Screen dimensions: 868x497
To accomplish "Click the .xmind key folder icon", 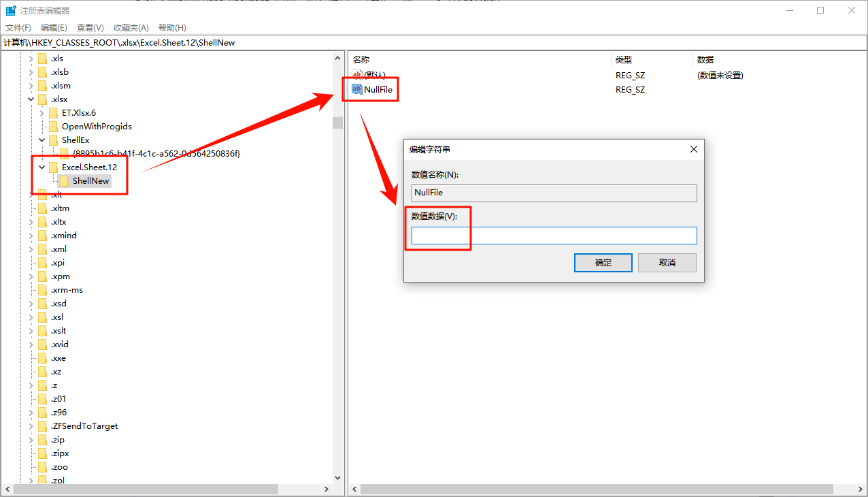I will 41,235.
